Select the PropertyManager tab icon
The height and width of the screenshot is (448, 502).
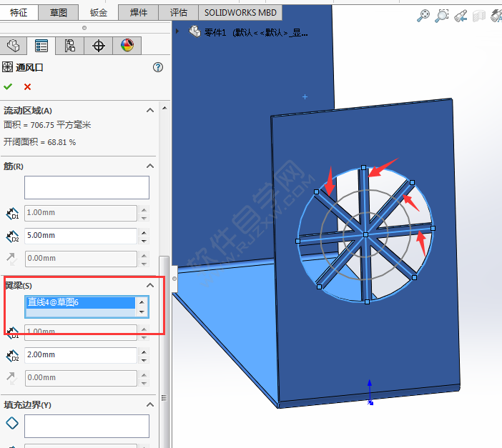pos(41,46)
